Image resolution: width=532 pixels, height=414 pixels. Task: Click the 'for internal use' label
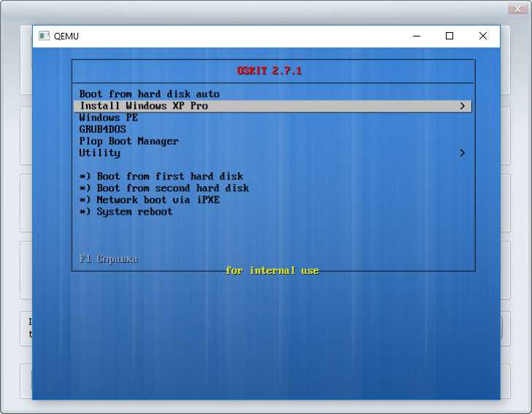(272, 271)
